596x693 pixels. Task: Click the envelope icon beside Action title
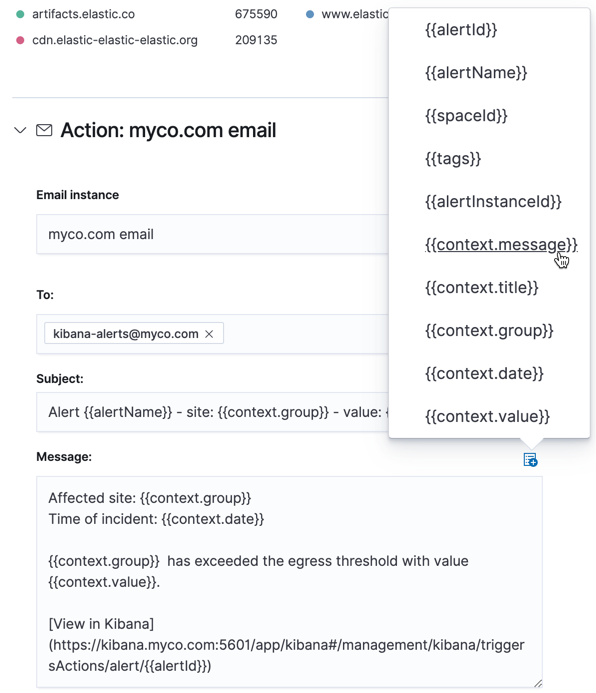coord(44,130)
